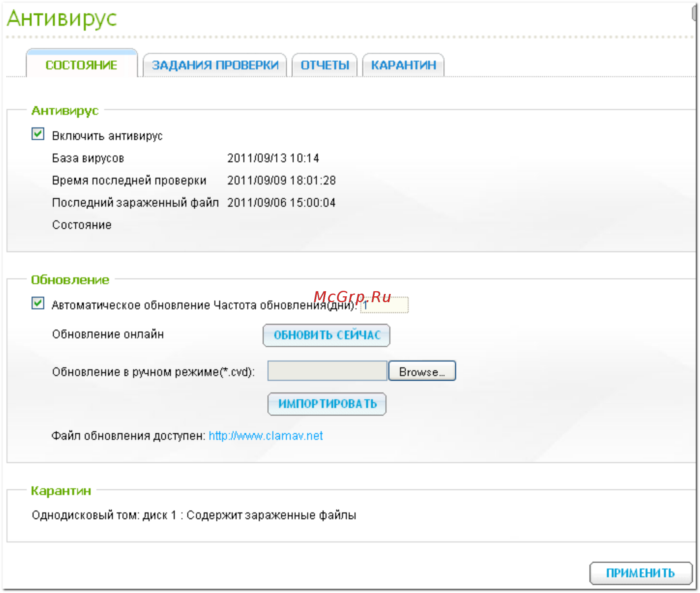Click the Browse... button
700x593 pixels.
click(x=422, y=371)
